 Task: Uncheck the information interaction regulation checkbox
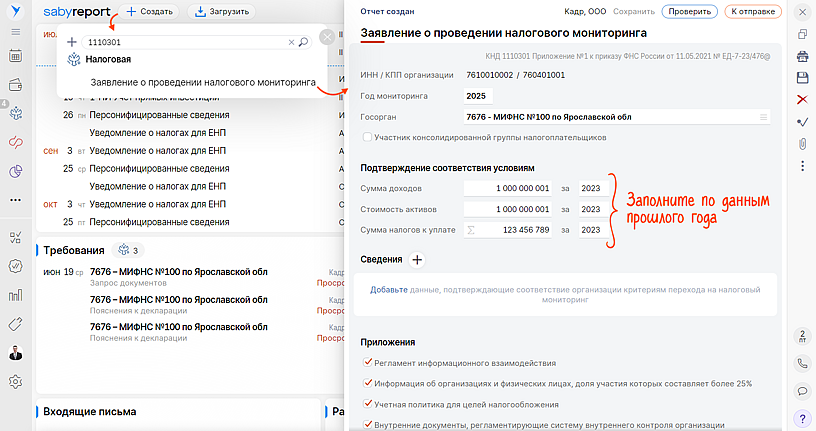tap(368, 363)
